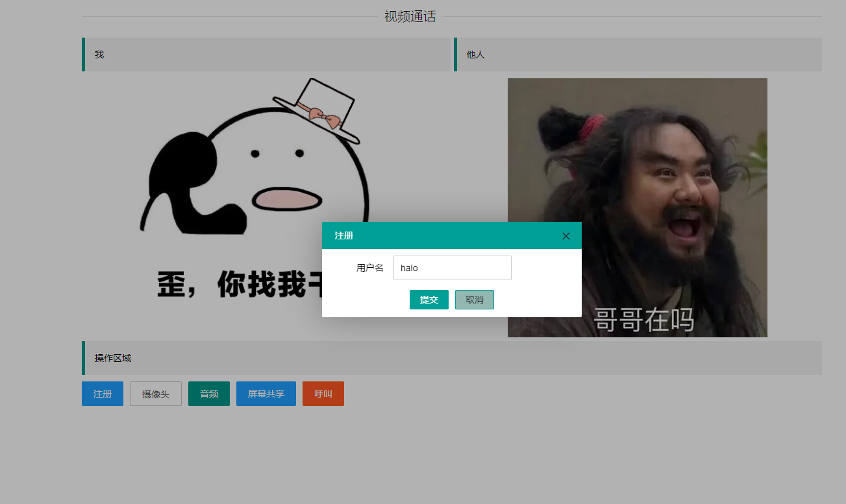Image resolution: width=846 pixels, height=504 pixels.
Task: Start 屏幕共享 with its button
Action: tap(266, 394)
